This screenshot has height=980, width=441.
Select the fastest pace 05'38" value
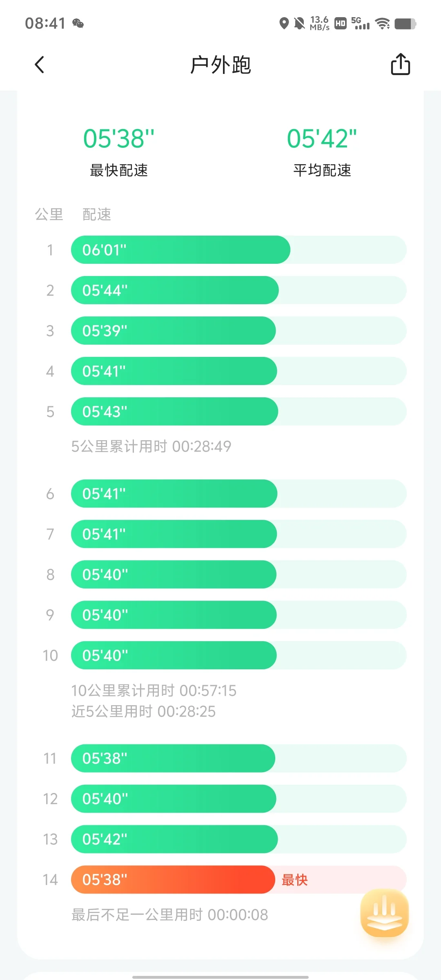(119, 138)
